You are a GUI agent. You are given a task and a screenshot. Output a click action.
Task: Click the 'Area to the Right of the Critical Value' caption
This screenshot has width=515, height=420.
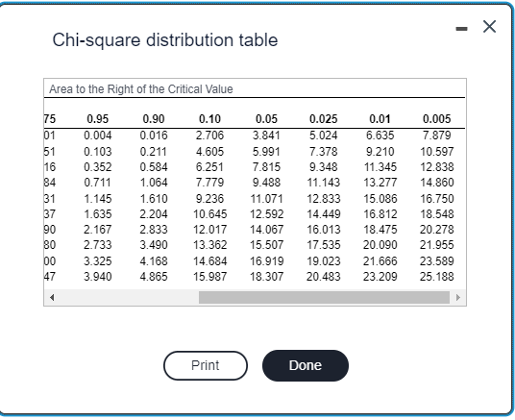pos(141,89)
